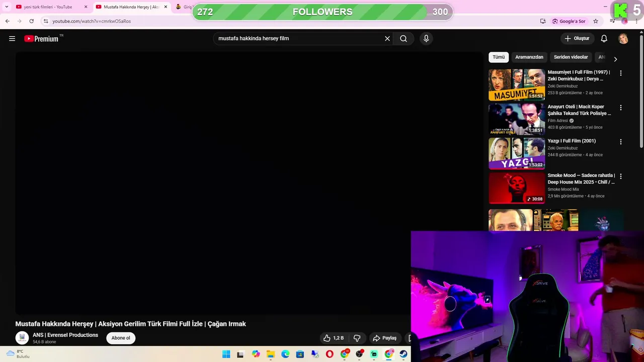
Task: Open the Anayurt Oteli video thumbnail
Action: [x=517, y=119]
